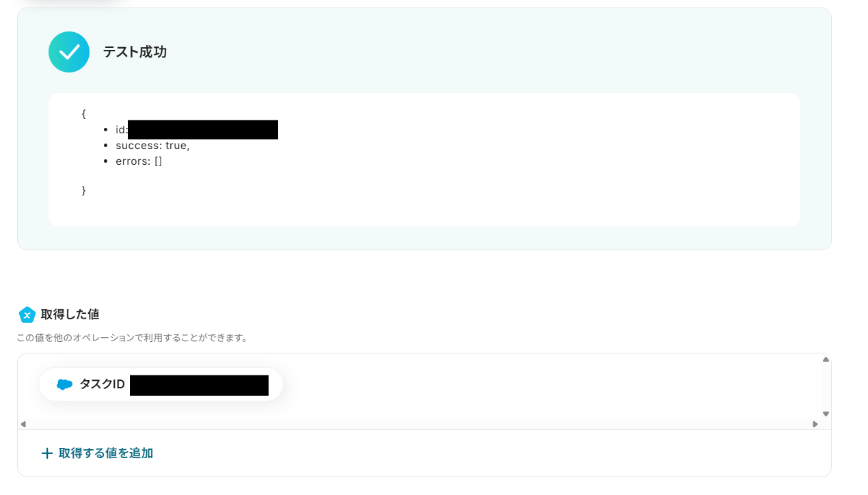Click the 'errors: []' line in the response
This screenshot has height=495, width=868.
tap(139, 161)
